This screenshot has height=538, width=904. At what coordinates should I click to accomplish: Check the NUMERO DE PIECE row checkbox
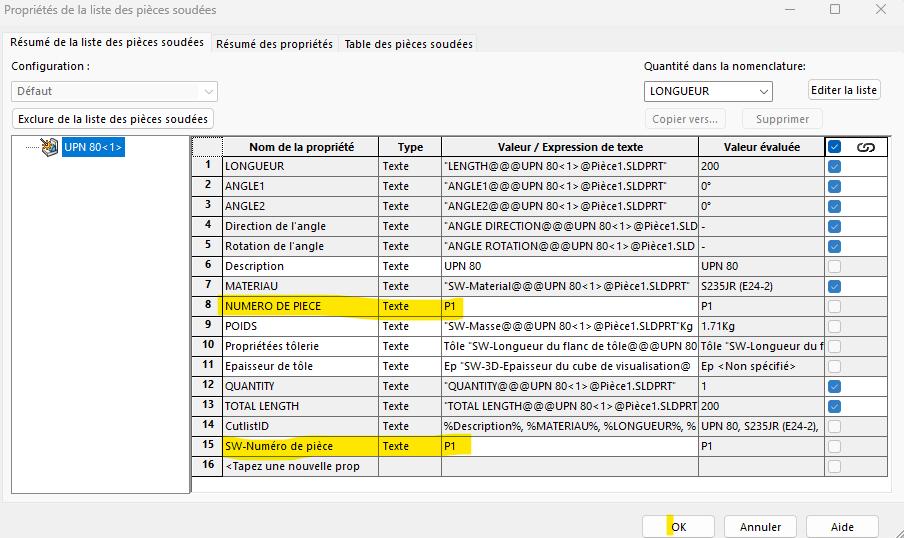pos(835,306)
